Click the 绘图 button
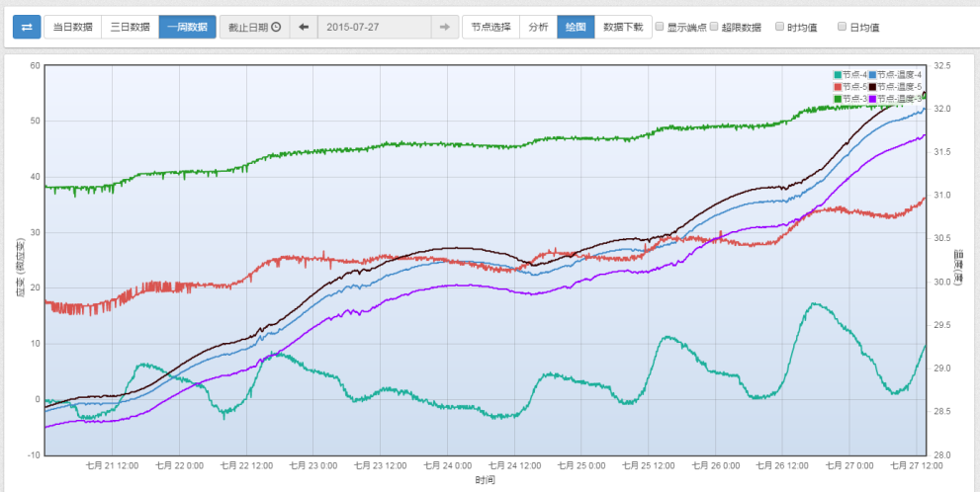This screenshot has height=492, width=980. pos(576,27)
